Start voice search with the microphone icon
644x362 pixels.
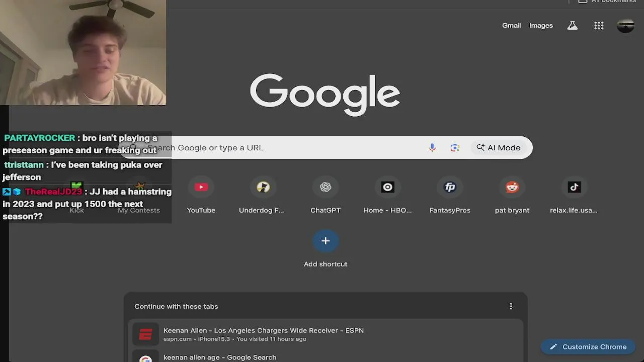(x=432, y=148)
